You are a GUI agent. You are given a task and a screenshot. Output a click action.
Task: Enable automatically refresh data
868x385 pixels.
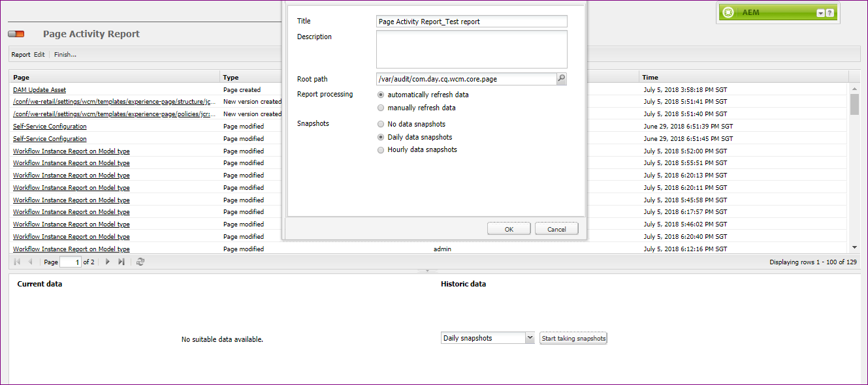tap(381, 94)
